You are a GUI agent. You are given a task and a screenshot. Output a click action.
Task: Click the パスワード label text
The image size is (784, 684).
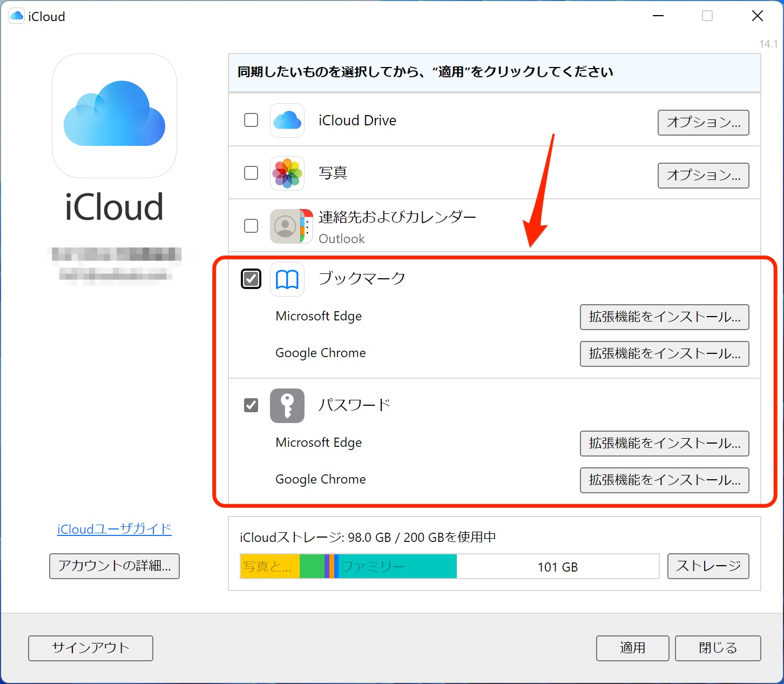(354, 405)
